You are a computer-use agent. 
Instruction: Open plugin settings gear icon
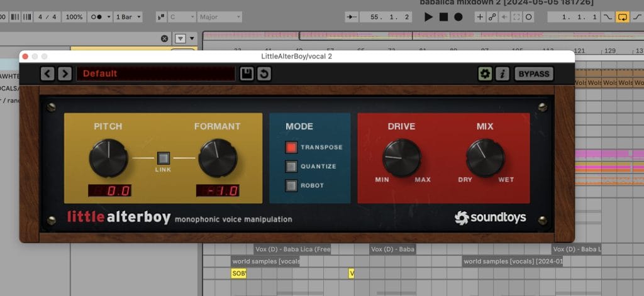485,74
